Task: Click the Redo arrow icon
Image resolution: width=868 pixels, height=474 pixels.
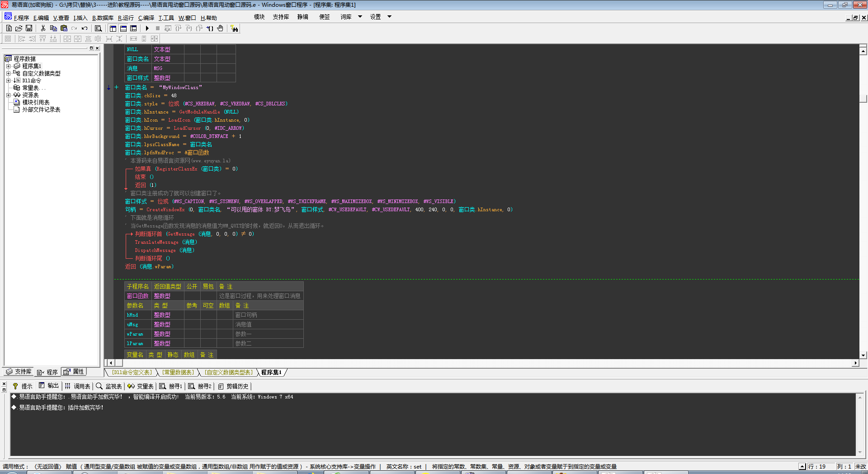Action: (74, 28)
